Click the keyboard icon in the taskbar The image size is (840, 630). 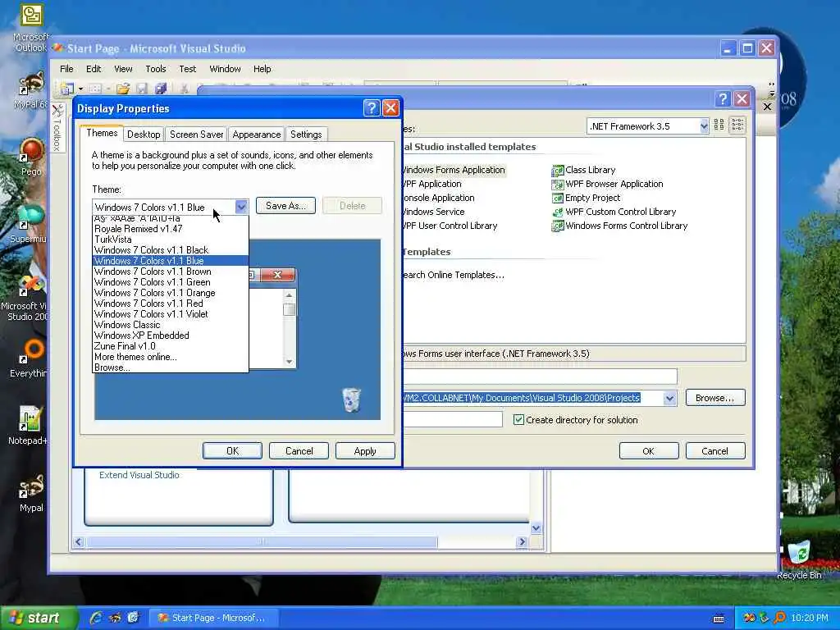tap(719, 619)
